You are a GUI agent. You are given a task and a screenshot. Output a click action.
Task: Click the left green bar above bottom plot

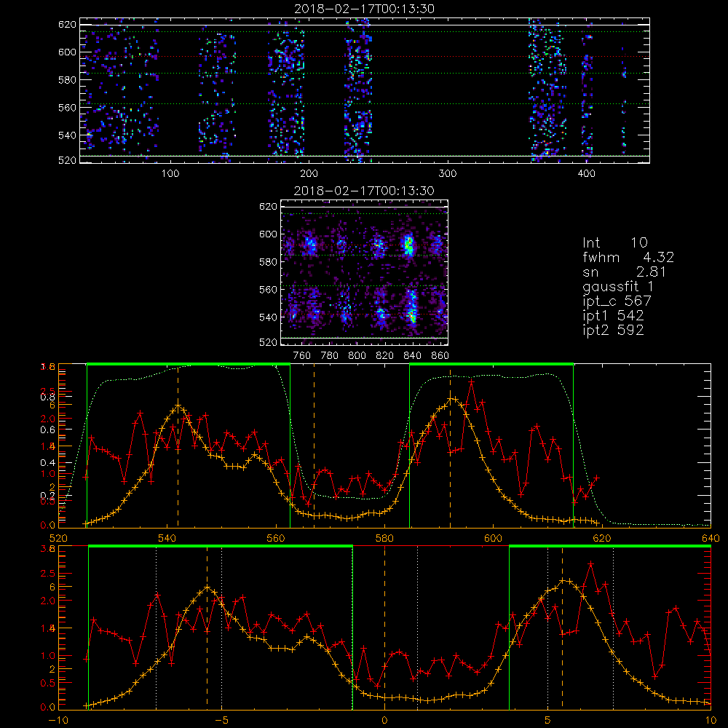click(x=220, y=547)
